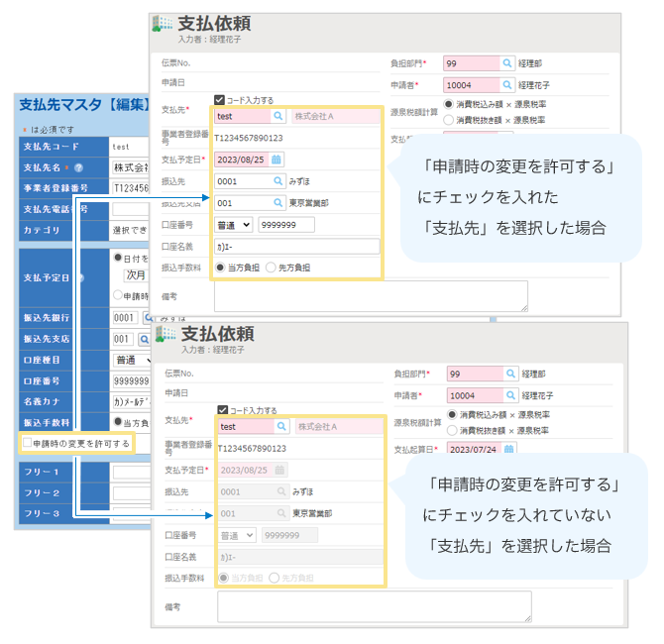Image resolution: width=664 pixels, height=644 pixels.
Task: Open calendar icon next to 支払起算日 2023/07/24
Action: pos(508,449)
